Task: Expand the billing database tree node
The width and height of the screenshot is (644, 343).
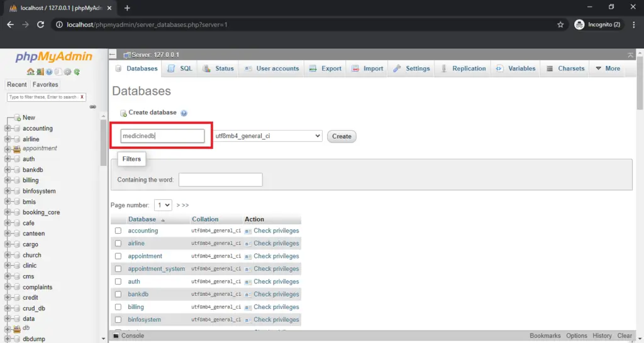Action: [8, 180]
